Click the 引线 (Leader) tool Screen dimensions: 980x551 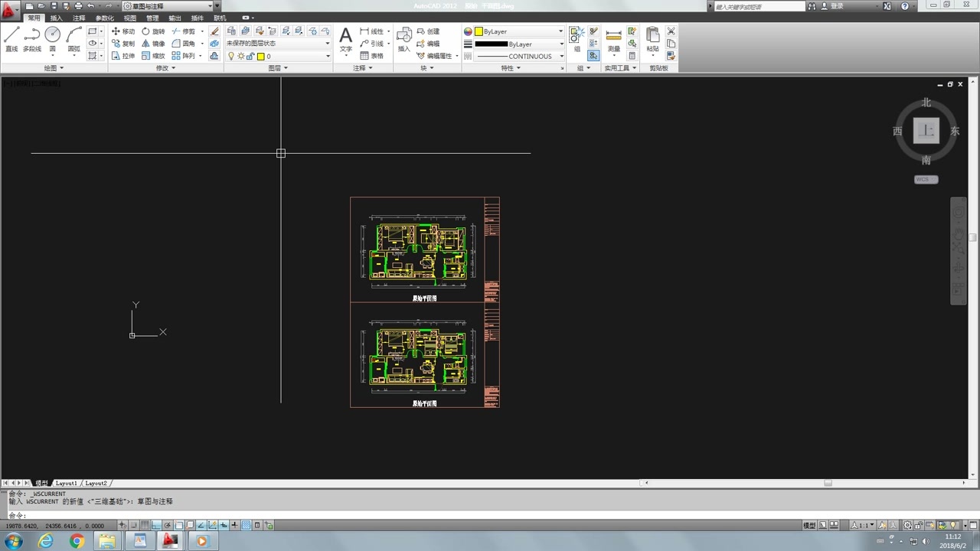tap(372, 44)
